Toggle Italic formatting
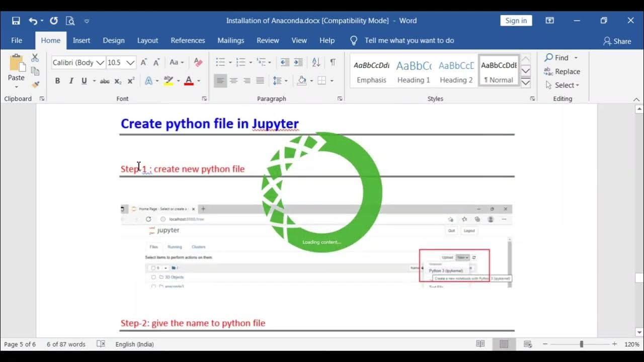 click(x=71, y=81)
